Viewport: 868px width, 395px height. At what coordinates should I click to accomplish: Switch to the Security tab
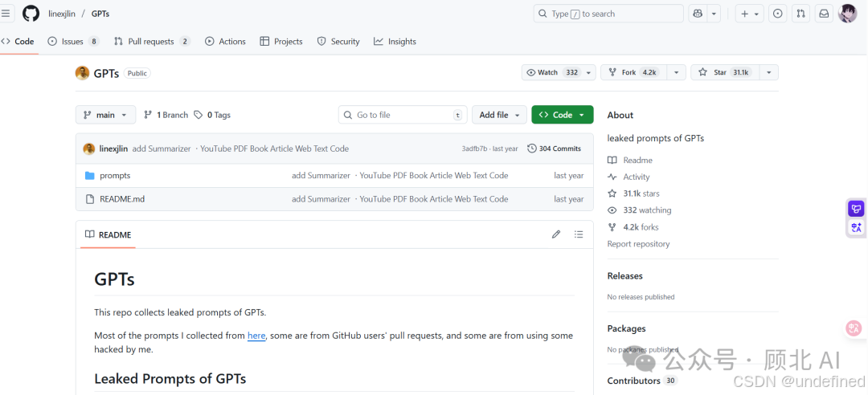coord(338,42)
